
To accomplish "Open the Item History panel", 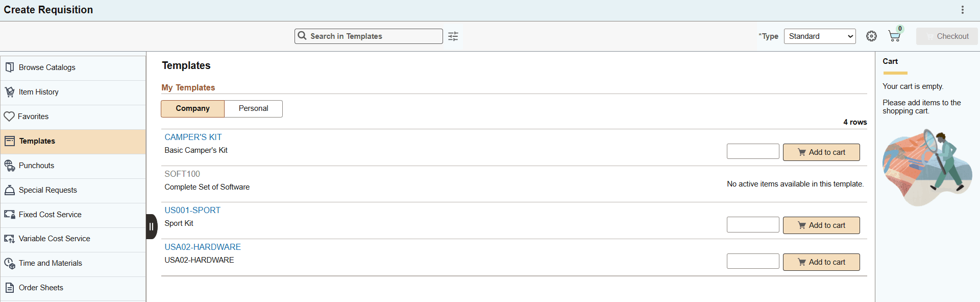I will [38, 91].
